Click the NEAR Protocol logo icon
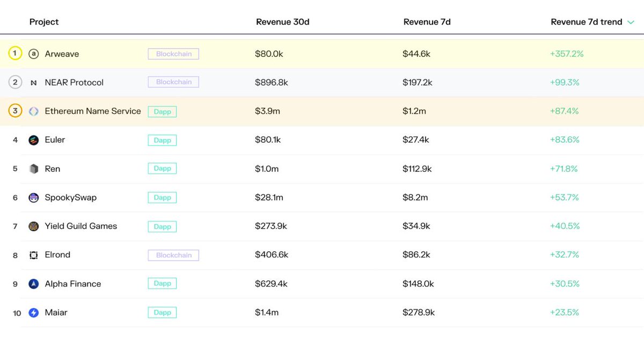This screenshot has height=340, width=644. click(34, 83)
